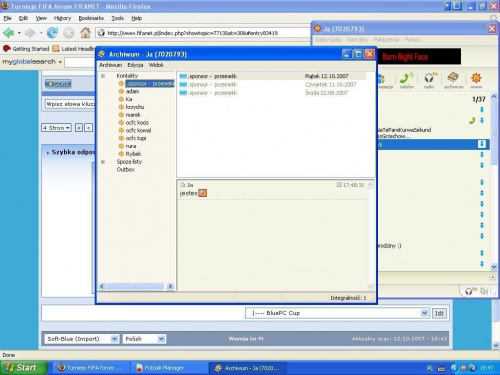Click the Gadu-Gadu contact list scroll up arrow
500x375 pixels.
point(494,97)
